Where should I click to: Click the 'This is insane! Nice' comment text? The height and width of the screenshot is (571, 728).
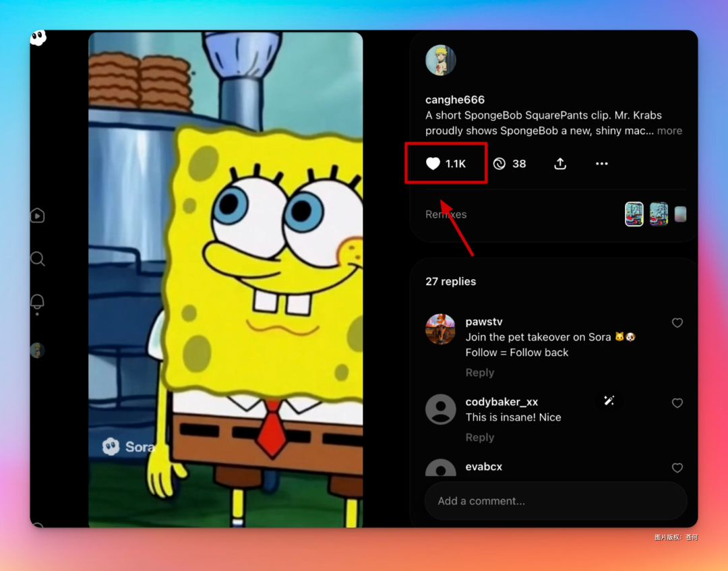(x=513, y=417)
